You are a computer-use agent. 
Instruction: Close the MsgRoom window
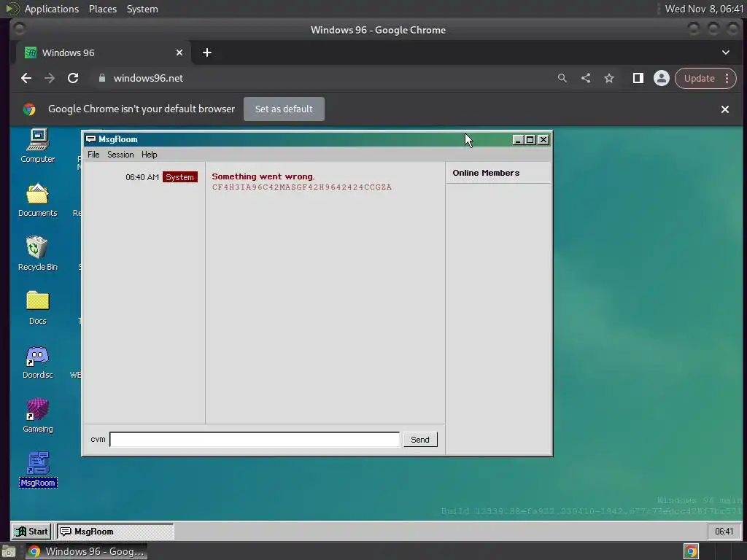tap(543, 139)
